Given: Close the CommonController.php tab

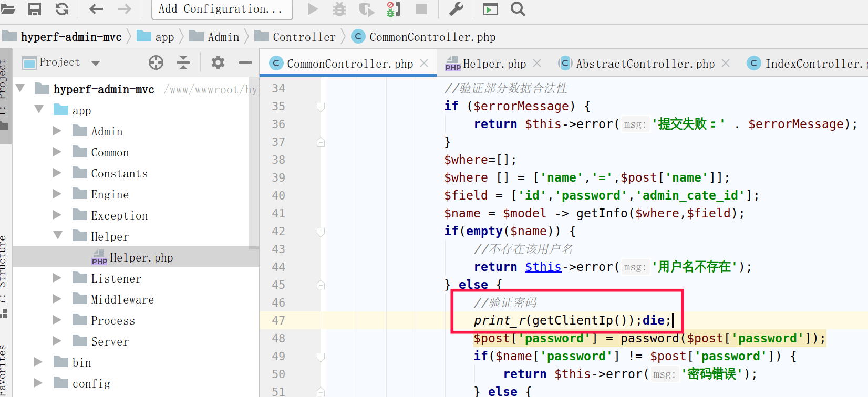Looking at the screenshot, I should (x=425, y=63).
